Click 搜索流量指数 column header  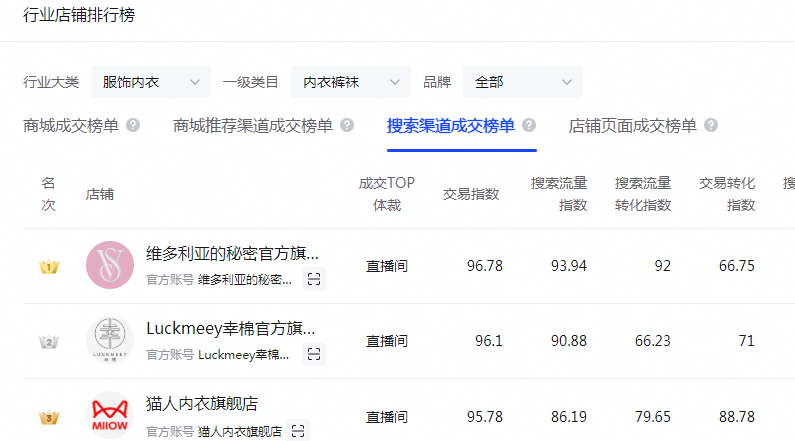(x=559, y=194)
